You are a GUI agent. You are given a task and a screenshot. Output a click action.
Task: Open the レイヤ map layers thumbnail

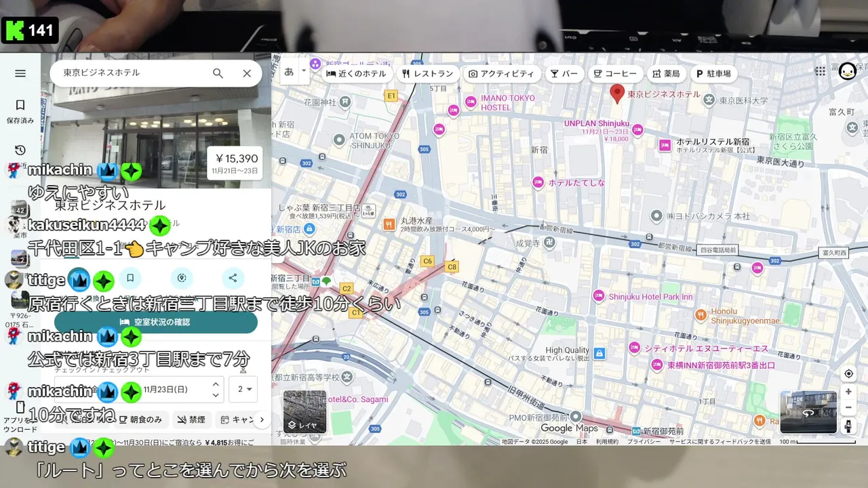point(305,412)
